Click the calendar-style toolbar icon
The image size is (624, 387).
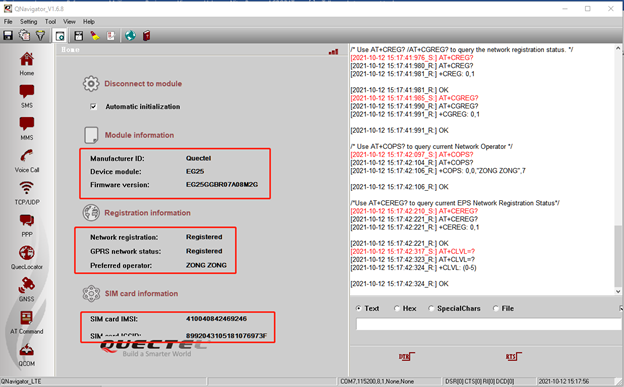click(78, 36)
